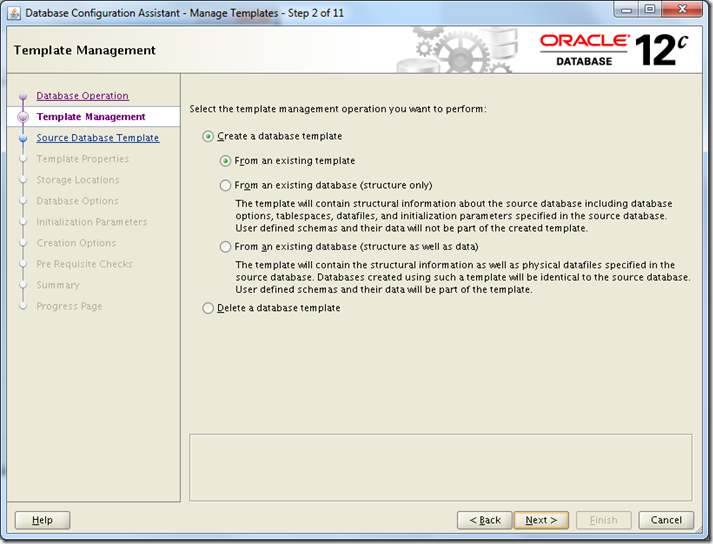The image size is (713, 544).
Task: Close the Database Configuration Assistant window
Action: pyautogui.click(x=682, y=10)
